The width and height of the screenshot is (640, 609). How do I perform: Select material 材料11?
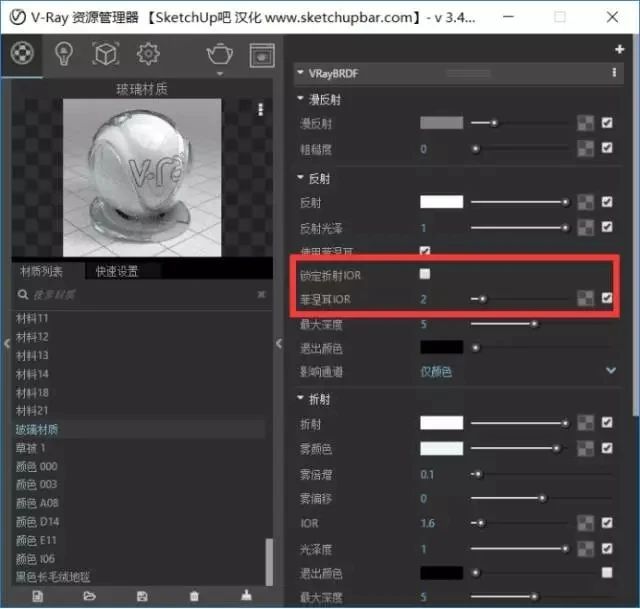click(x=32, y=318)
